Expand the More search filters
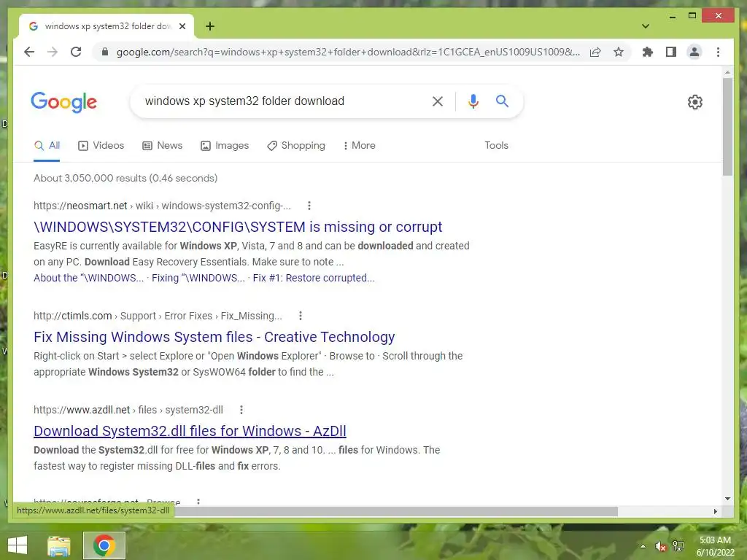 [x=359, y=146]
